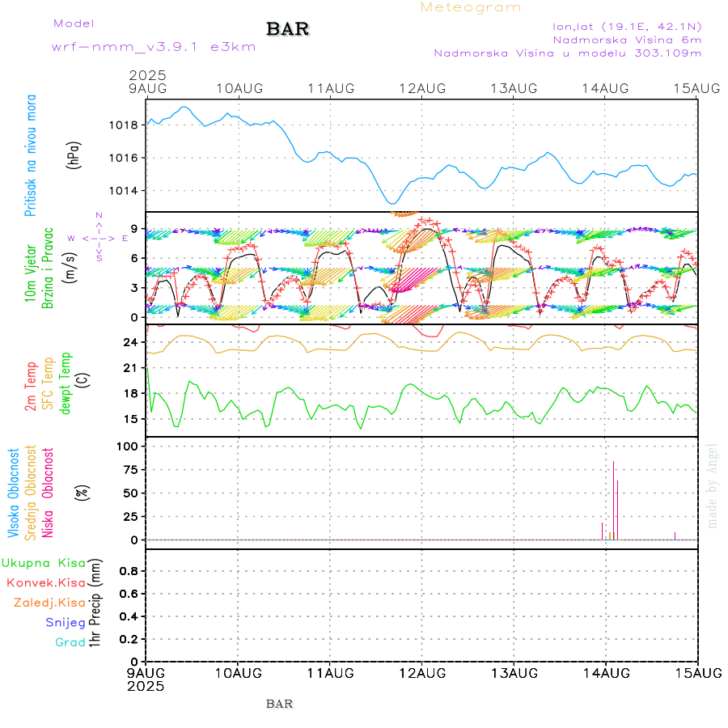Click the made by Angel watermark
This screenshot has height=728, width=728.
(713, 485)
